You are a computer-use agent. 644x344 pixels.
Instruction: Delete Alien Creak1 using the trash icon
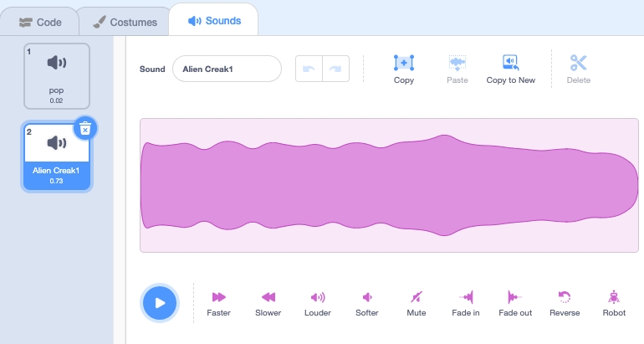click(x=85, y=128)
